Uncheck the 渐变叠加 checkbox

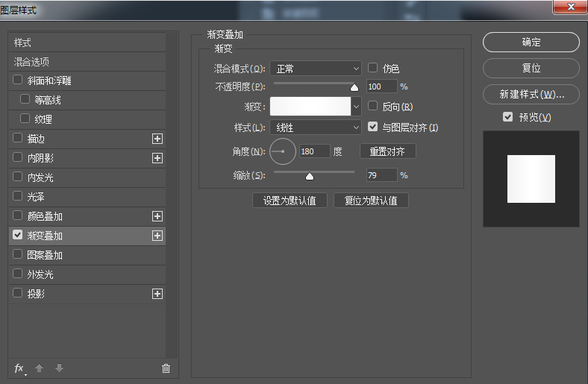tap(17, 235)
